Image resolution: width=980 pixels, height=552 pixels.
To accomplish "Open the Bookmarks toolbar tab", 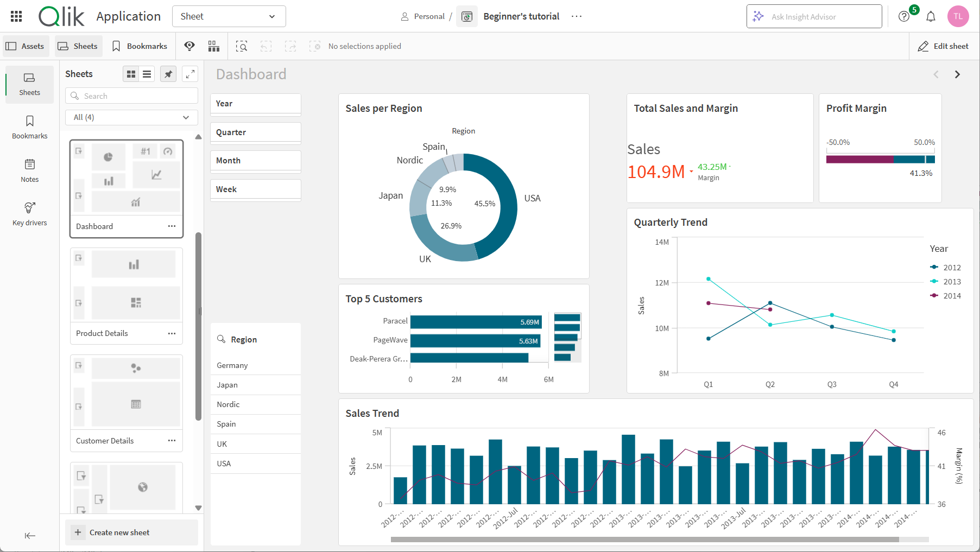I will pyautogui.click(x=140, y=46).
